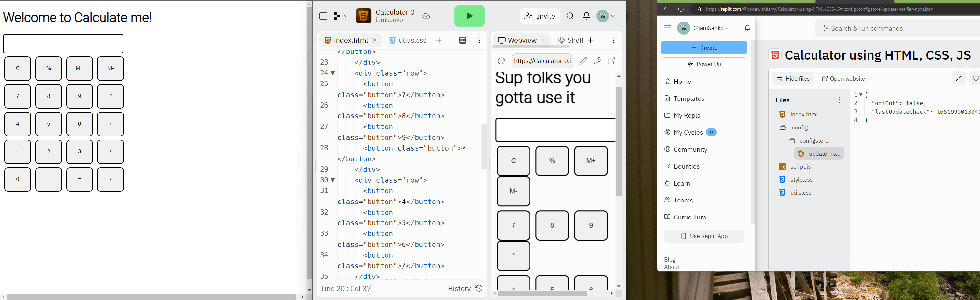980x300 pixels.
Task: Open Webview preview in new tab
Action: click(612, 61)
